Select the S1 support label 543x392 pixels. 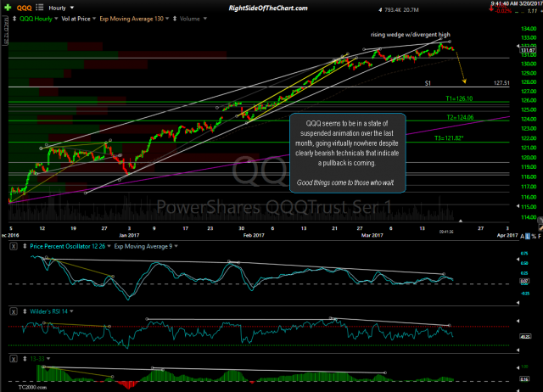428,83
